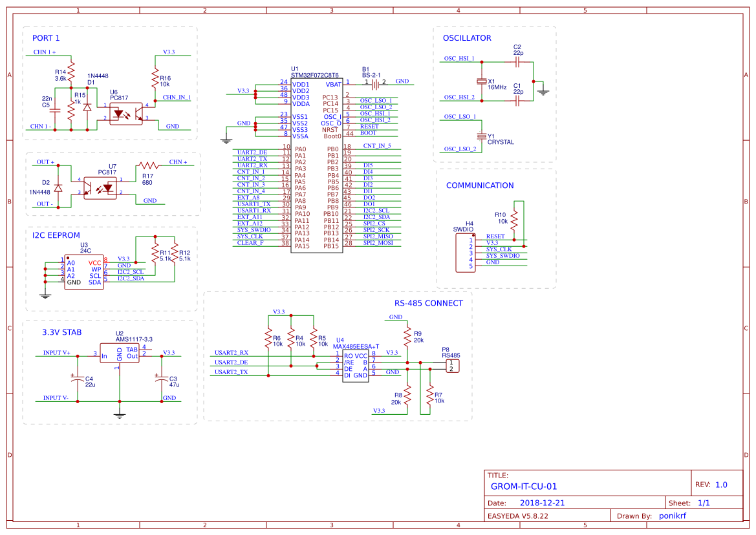Image resolution: width=756 pixels, height=535 pixels.
Task: Select resistor R17 680 ohm symbol
Action: pos(147,166)
